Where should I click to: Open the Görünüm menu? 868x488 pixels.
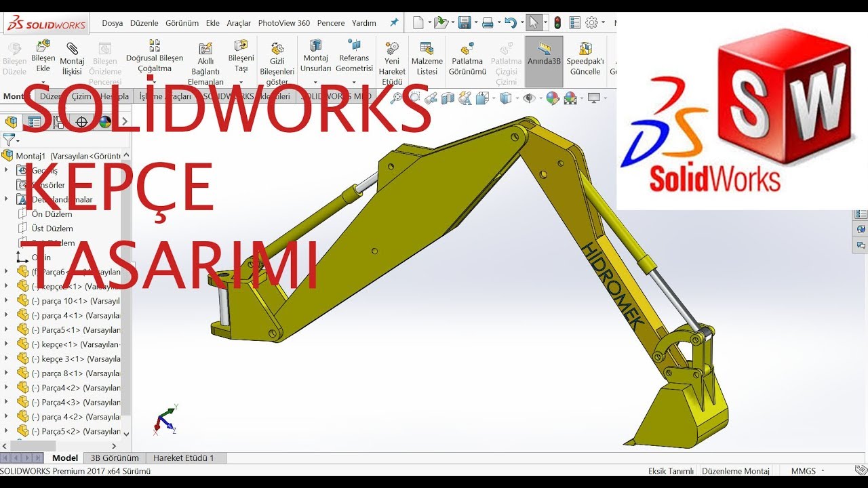tap(182, 23)
